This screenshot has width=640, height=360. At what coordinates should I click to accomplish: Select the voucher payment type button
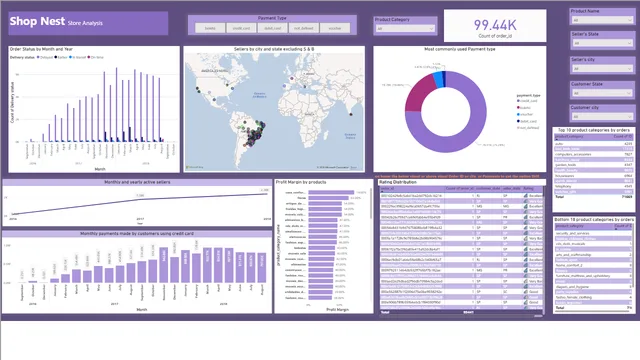click(x=335, y=28)
